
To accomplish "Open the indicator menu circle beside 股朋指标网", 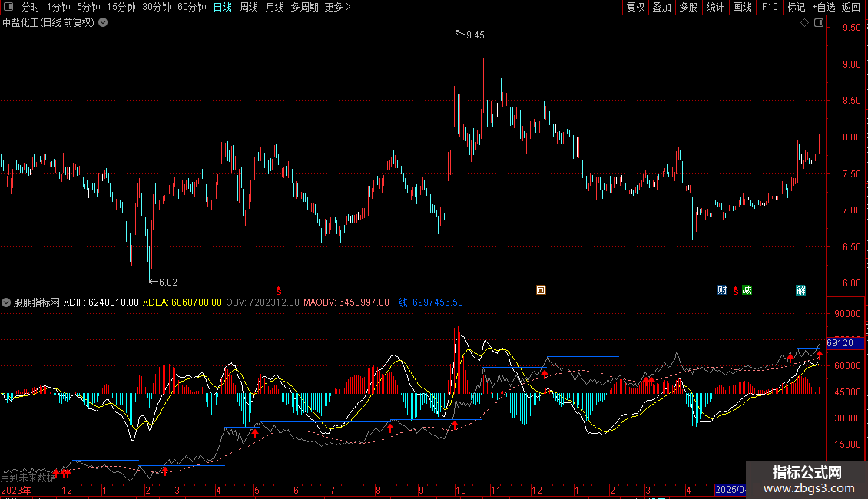I will tap(6, 302).
